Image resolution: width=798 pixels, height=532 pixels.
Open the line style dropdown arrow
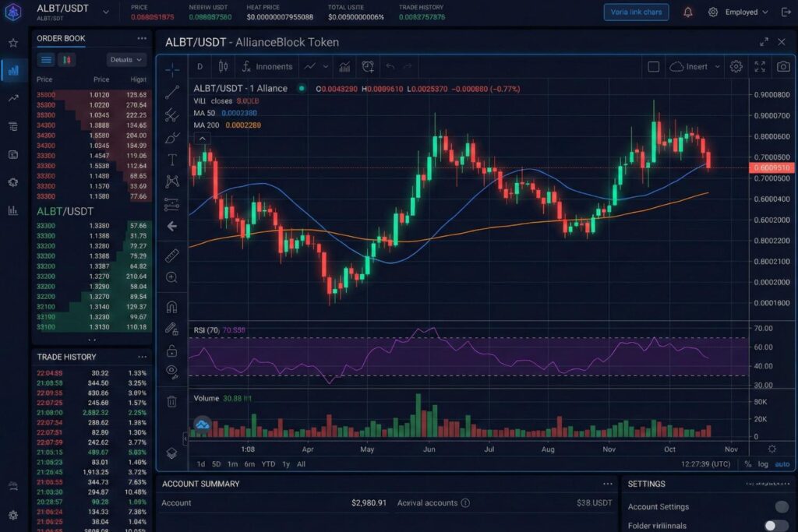coord(326,67)
